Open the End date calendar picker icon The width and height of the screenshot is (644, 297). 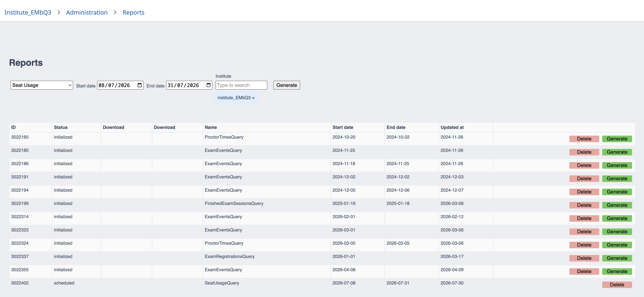209,85
